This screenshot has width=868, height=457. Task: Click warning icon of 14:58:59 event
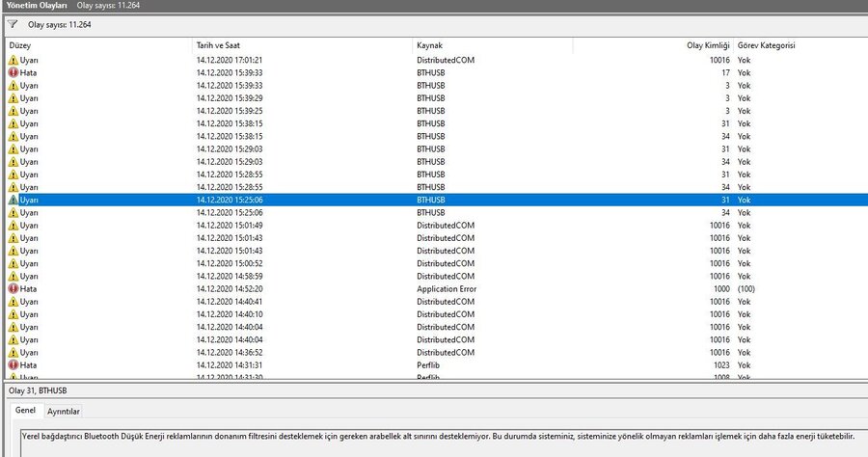click(14, 276)
